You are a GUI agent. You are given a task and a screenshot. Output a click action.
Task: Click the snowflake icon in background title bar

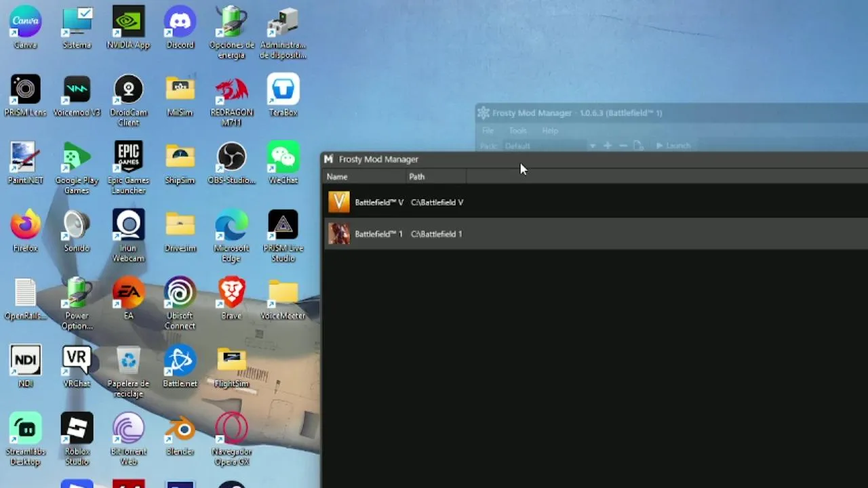tap(483, 113)
